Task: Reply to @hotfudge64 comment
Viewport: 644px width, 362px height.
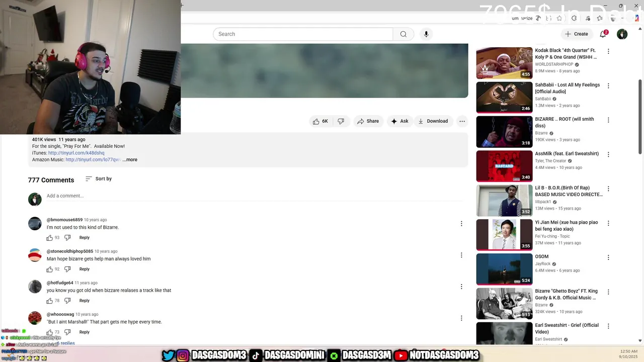Action: (x=85, y=301)
